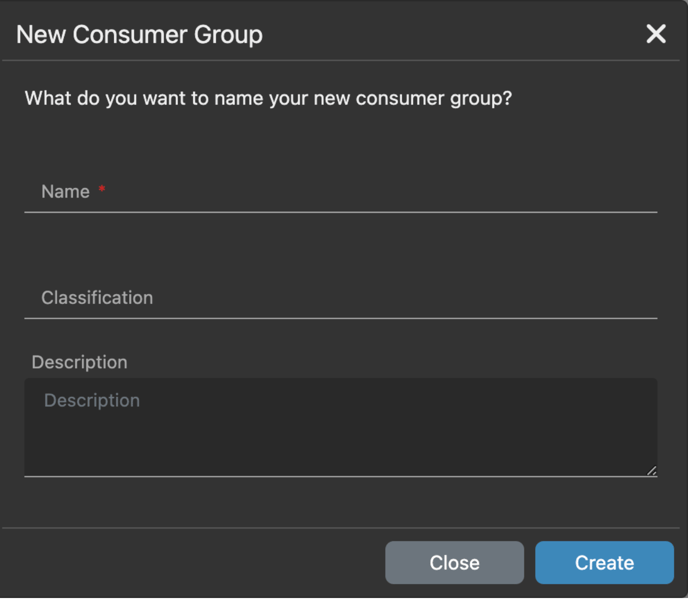Click the Name placeholder label
This screenshot has height=599, width=688.
(x=65, y=192)
